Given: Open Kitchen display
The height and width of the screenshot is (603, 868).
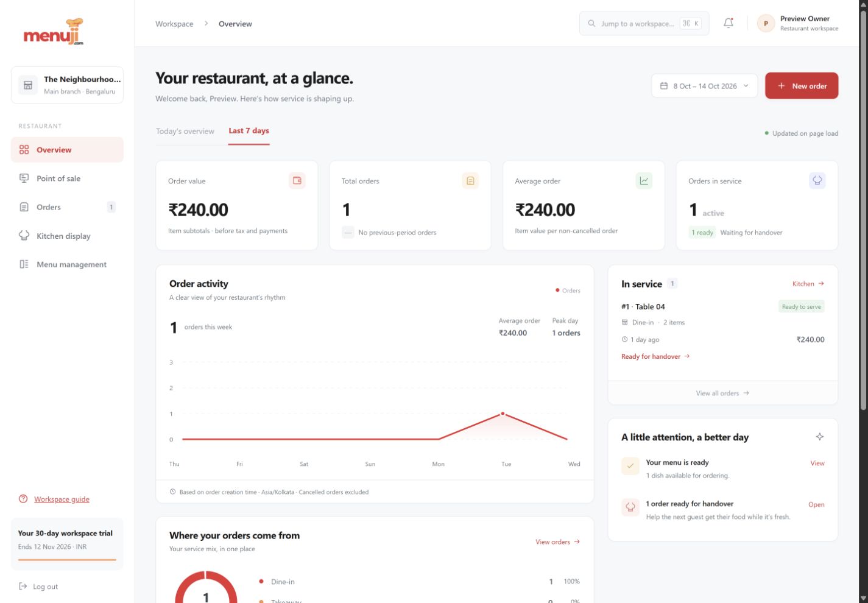Looking at the screenshot, I should click(67, 236).
